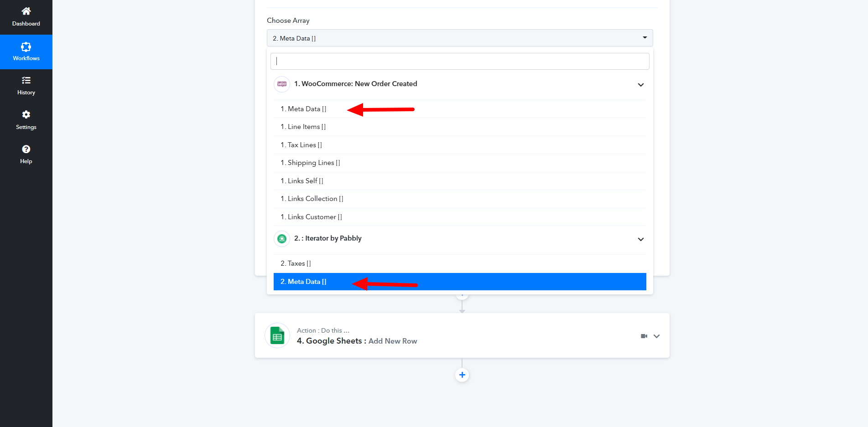
Task: Add a new step with plus button
Action: 462,375
